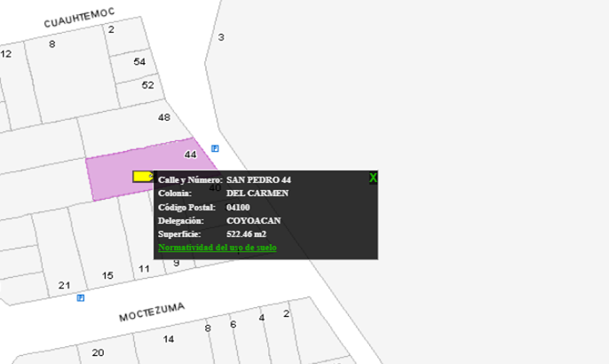This screenshot has height=364, width=609.
Task: Click the blue marker icon below lot 21
Action: pyautogui.click(x=81, y=298)
